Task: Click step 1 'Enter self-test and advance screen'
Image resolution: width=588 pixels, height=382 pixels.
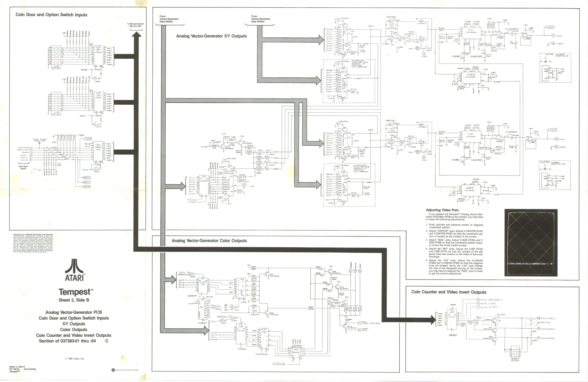Action: point(454,226)
